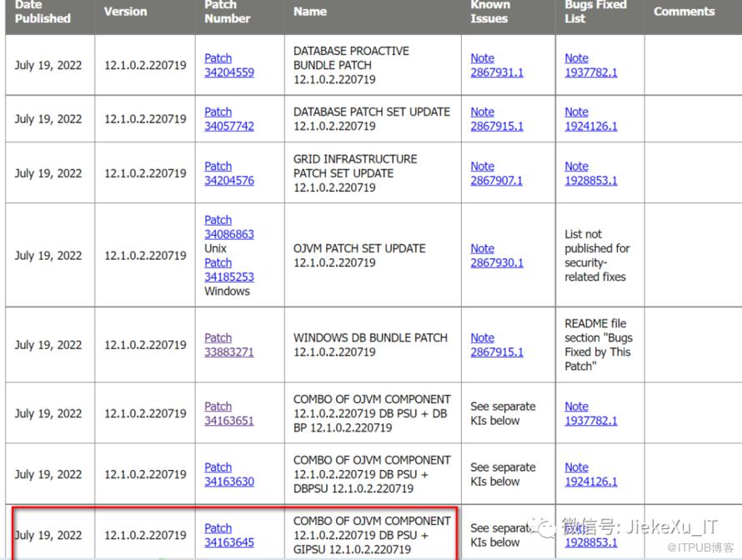Open Note 1924126.1 in combo DBPSU row
The width and height of the screenshot is (742, 560).
click(x=591, y=474)
